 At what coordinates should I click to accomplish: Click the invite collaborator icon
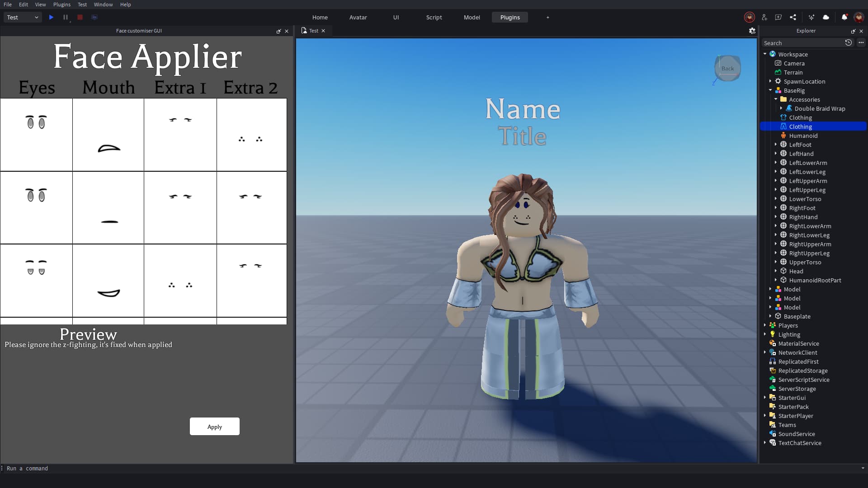764,17
